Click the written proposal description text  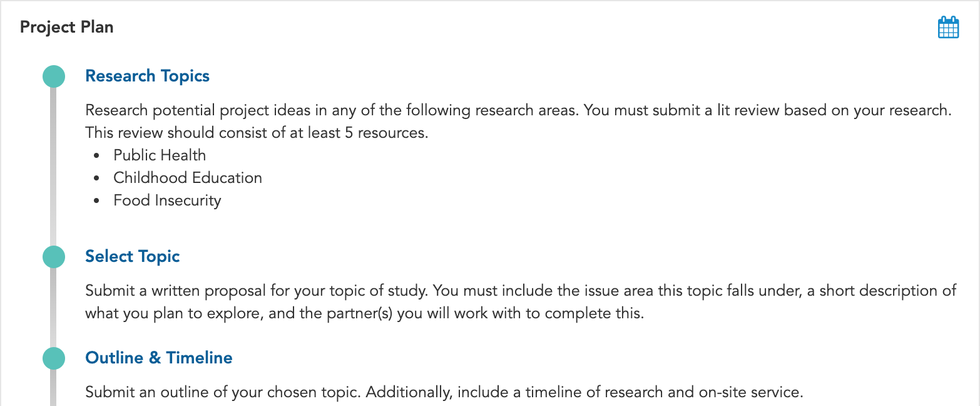pos(521,302)
